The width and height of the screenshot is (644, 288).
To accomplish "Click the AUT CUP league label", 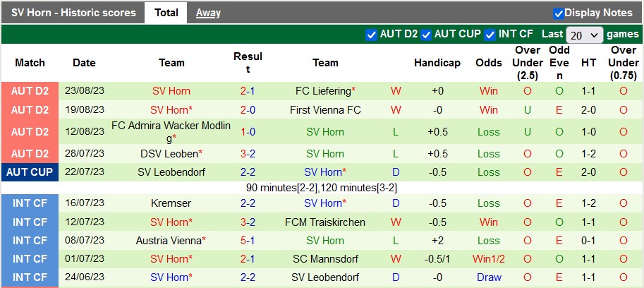I will pos(30,172).
